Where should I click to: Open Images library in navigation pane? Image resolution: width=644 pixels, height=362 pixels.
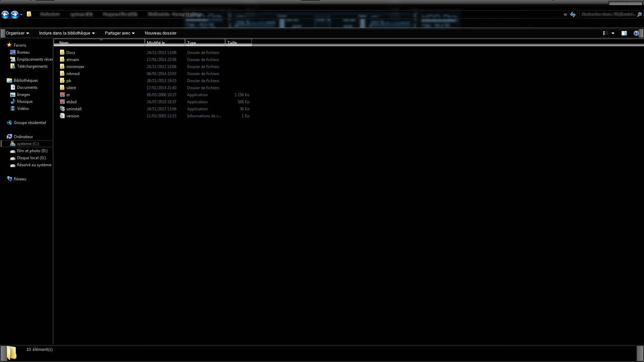tap(23, 95)
